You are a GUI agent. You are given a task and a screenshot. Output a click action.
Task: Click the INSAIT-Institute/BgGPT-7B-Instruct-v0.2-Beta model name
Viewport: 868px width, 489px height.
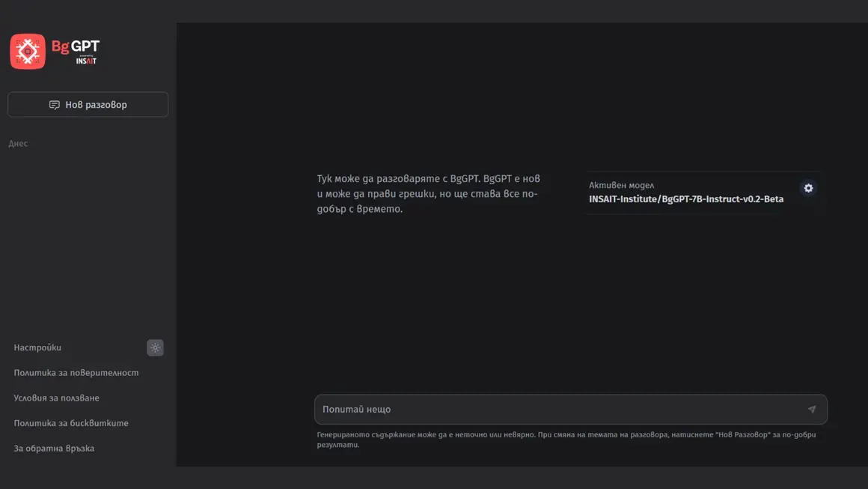click(x=686, y=199)
